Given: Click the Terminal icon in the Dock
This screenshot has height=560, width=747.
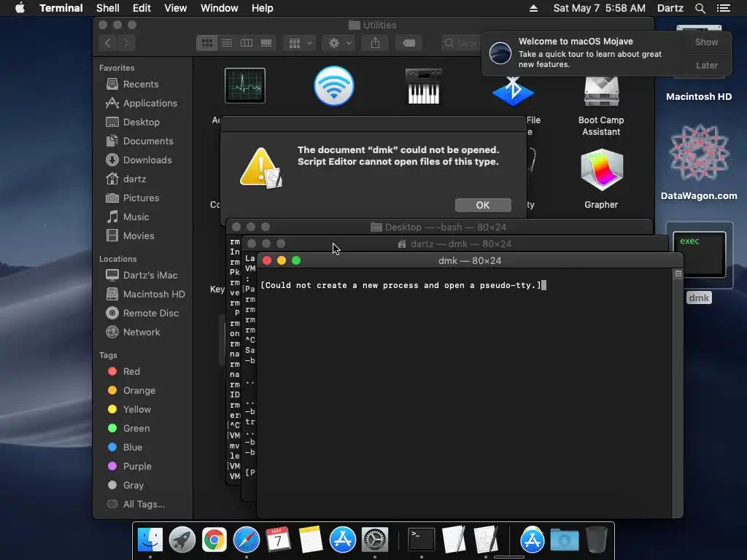Looking at the screenshot, I should (x=422, y=540).
